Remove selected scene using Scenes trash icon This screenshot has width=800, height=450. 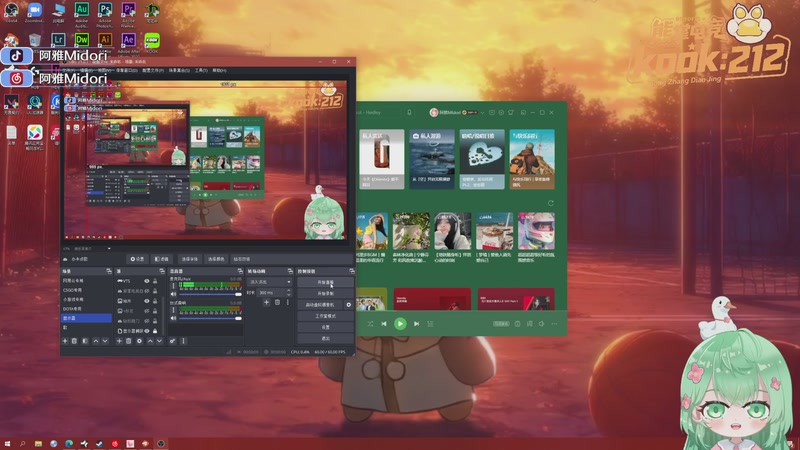pos(74,341)
